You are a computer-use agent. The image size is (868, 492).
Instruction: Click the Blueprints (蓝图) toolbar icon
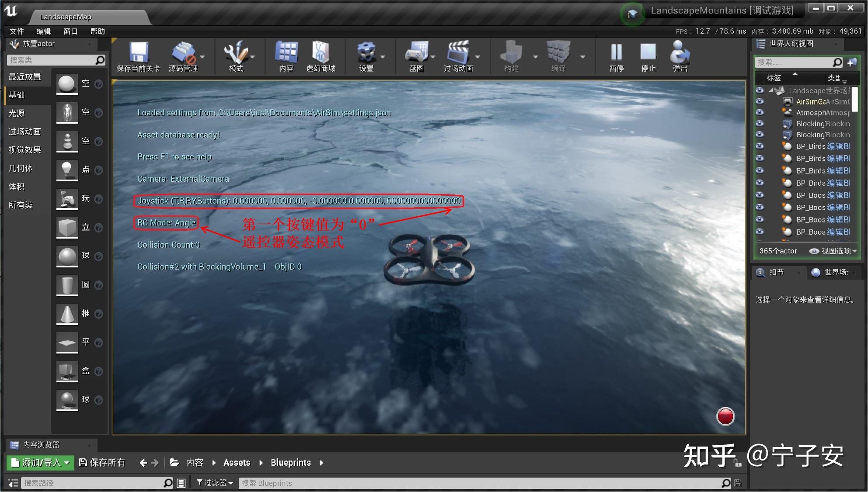[x=416, y=53]
